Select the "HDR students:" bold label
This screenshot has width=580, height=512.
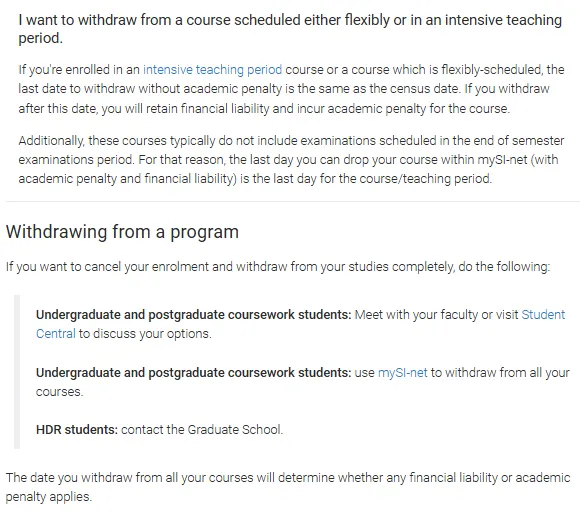pyautogui.click(x=77, y=430)
